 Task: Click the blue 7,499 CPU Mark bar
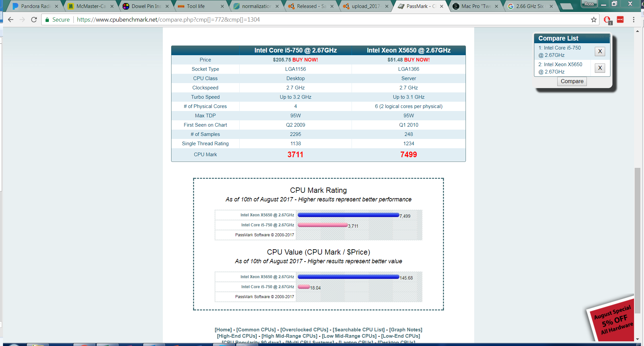pyautogui.click(x=348, y=215)
